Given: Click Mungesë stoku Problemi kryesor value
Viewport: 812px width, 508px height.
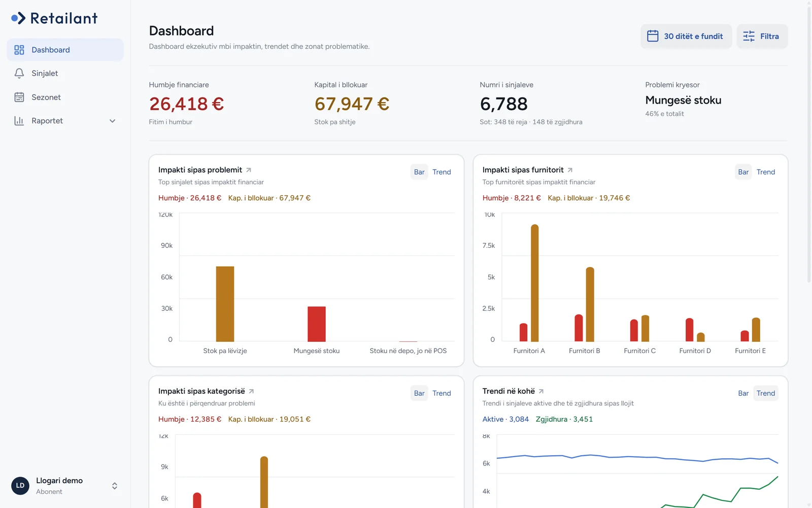Looking at the screenshot, I should tap(683, 100).
